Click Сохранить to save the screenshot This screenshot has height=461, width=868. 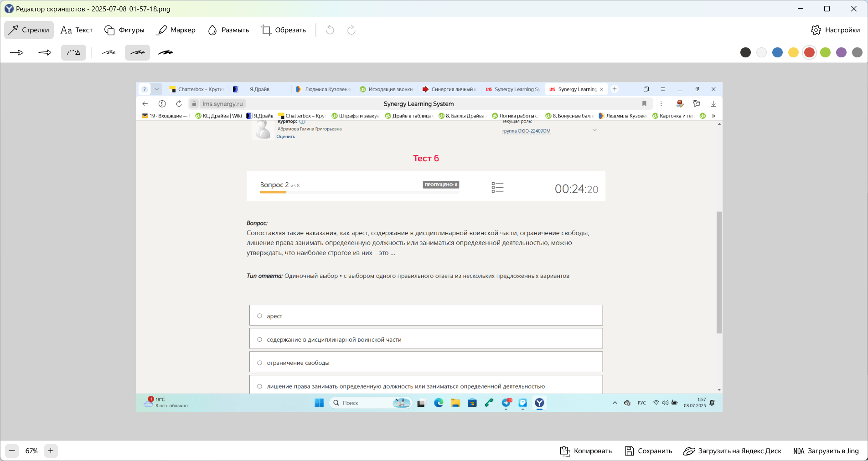[648, 451]
